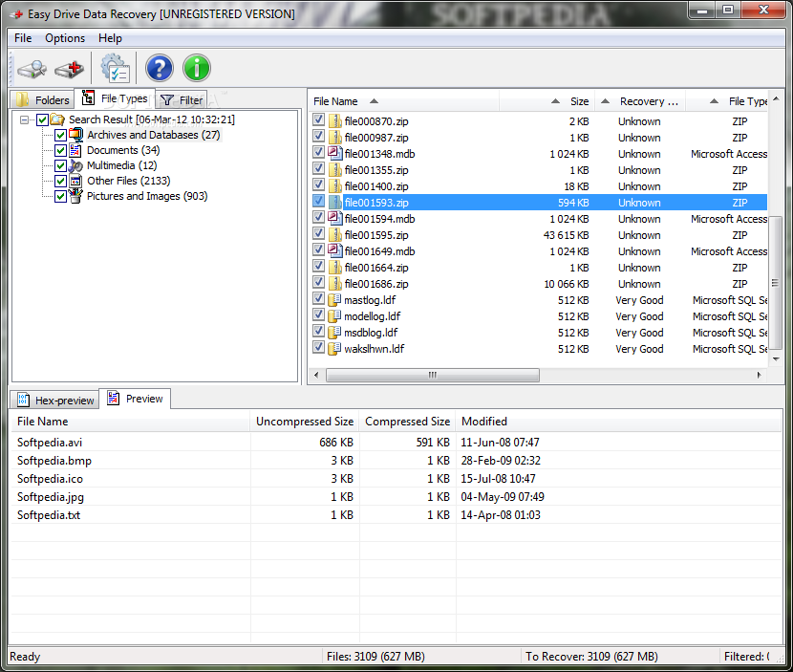Click the Access icon of file001348.mdb
The width and height of the screenshot is (793, 672).
coord(334,153)
